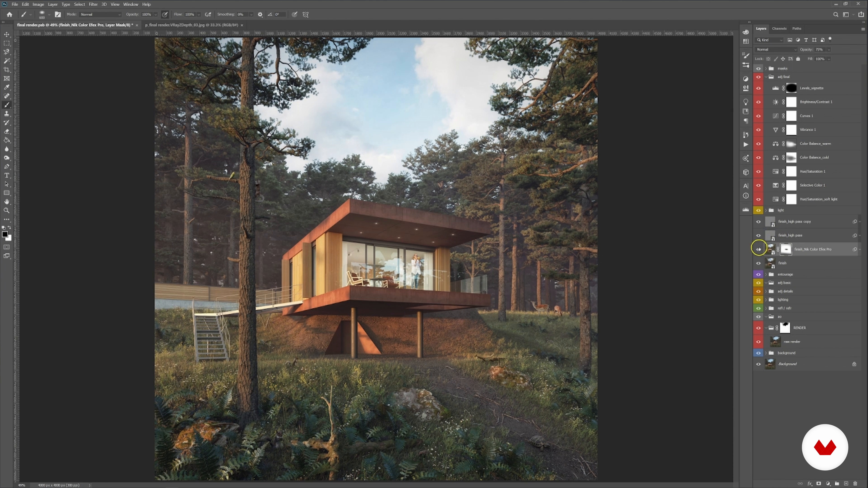
Task: Select the Spot Healing Brush tool
Action: pos(6,96)
